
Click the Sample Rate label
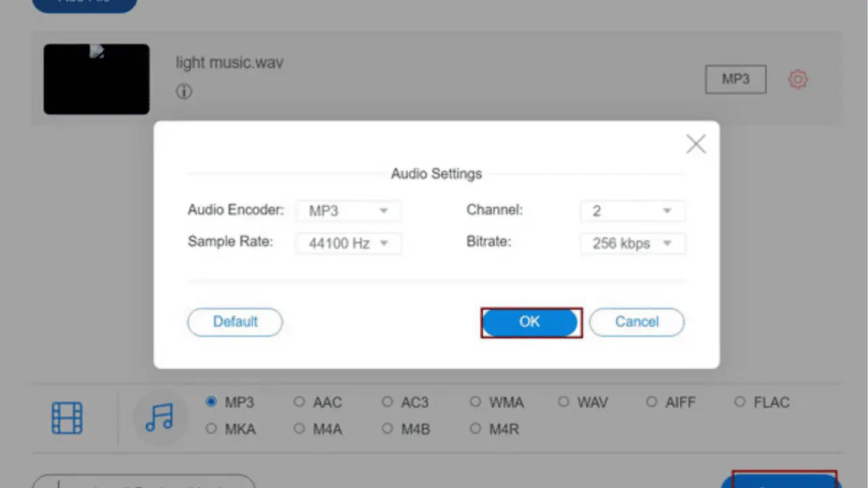(x=230, y=242)
